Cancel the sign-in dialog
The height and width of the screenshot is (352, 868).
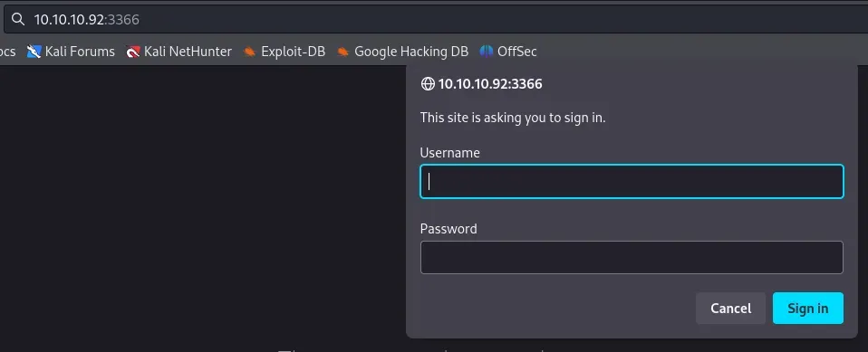click(730, 309)
